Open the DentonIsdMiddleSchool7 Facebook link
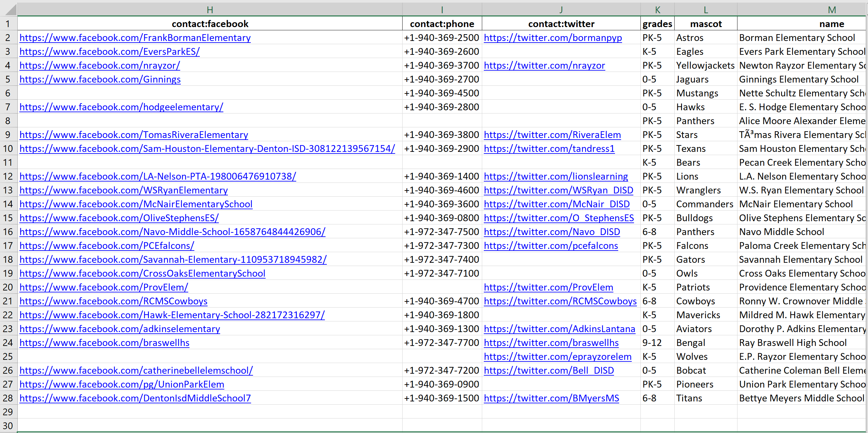868x433 pixels. pyautogui.click(x=135, y=398)
